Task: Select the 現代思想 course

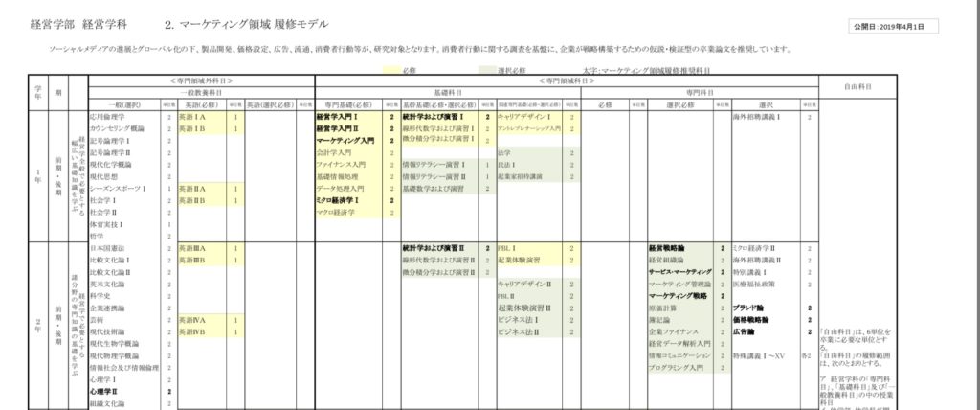Action: [x=103, y=176]
